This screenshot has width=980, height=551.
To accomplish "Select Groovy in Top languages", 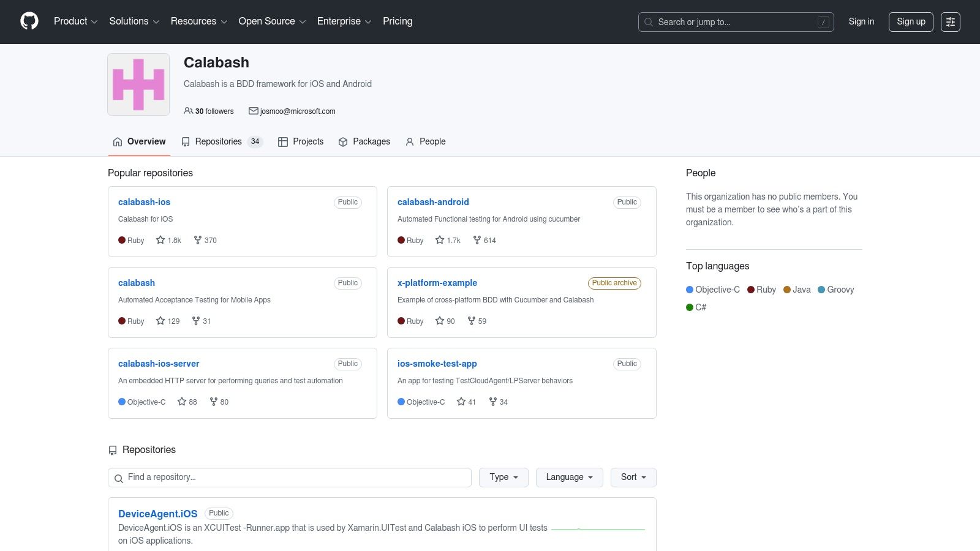I will [x=836, y=290].
